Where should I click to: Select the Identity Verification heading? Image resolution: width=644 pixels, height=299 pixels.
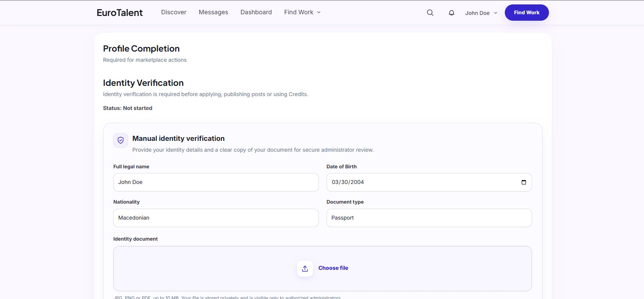coord(143,83)
